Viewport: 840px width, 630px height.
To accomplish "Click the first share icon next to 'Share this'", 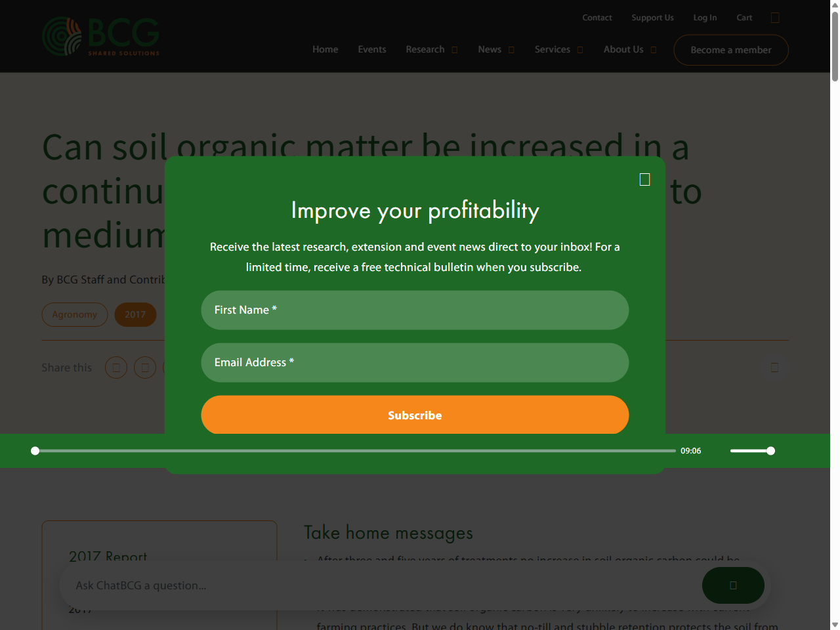I will pyautogui.click(x=116, y=367).
